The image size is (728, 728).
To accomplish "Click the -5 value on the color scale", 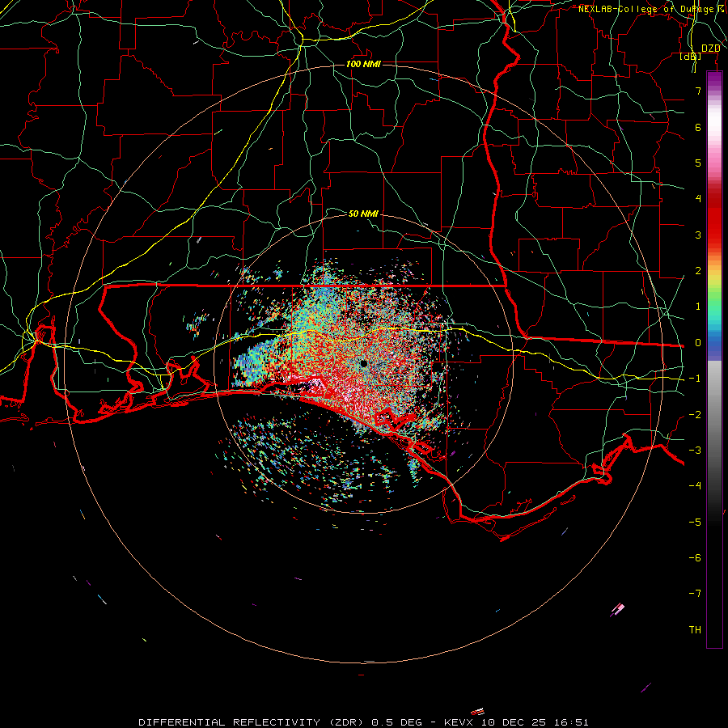I will [x=695, y=523].
